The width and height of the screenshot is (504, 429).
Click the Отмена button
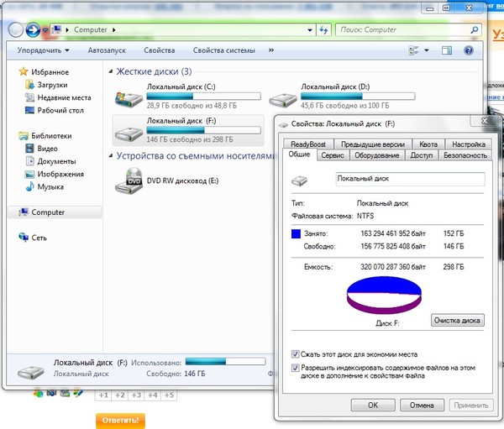[422, 405]
